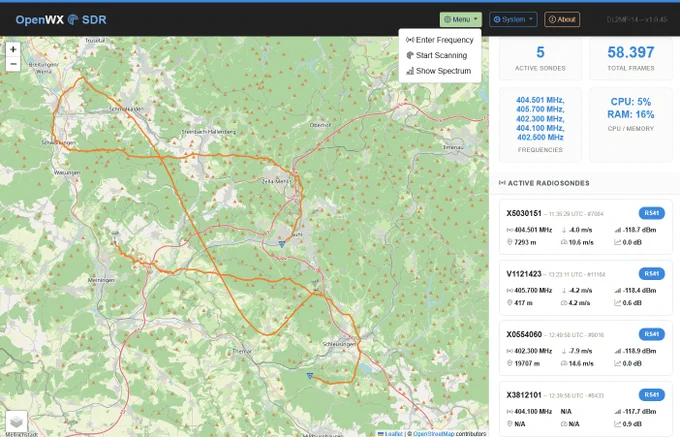The image size is (680, 437).
Task: Click the CPU 5% RAM 16% readout
Action: coord(631,108)
